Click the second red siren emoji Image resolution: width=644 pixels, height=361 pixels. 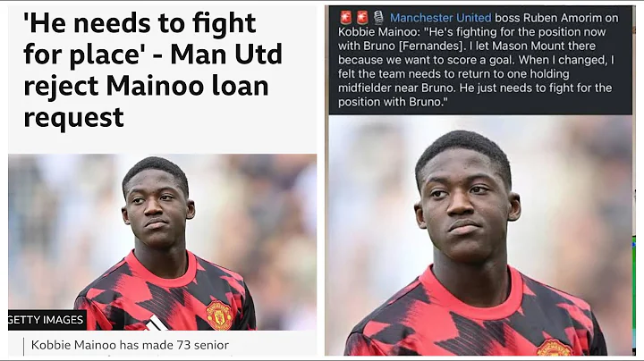[x=362, y=17]
